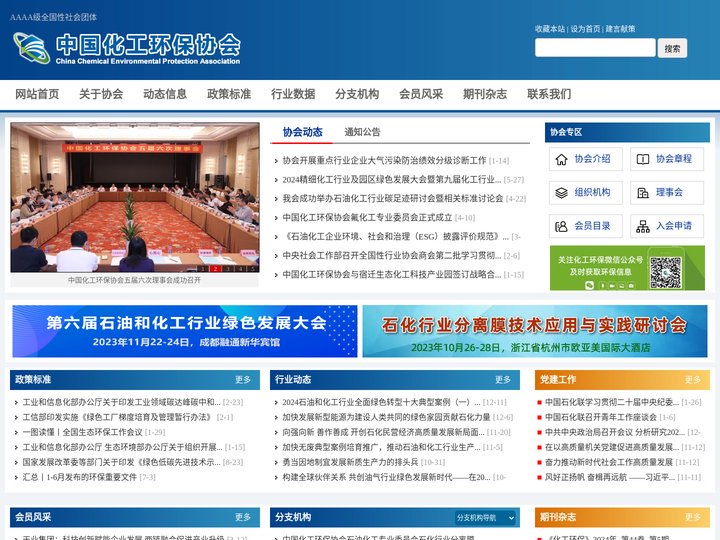Open 协会介绍 house icon

[561, 159]
